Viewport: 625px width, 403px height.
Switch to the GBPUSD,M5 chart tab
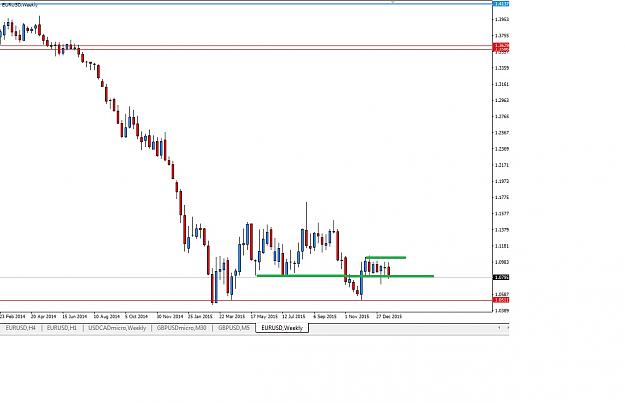point(234,328)
